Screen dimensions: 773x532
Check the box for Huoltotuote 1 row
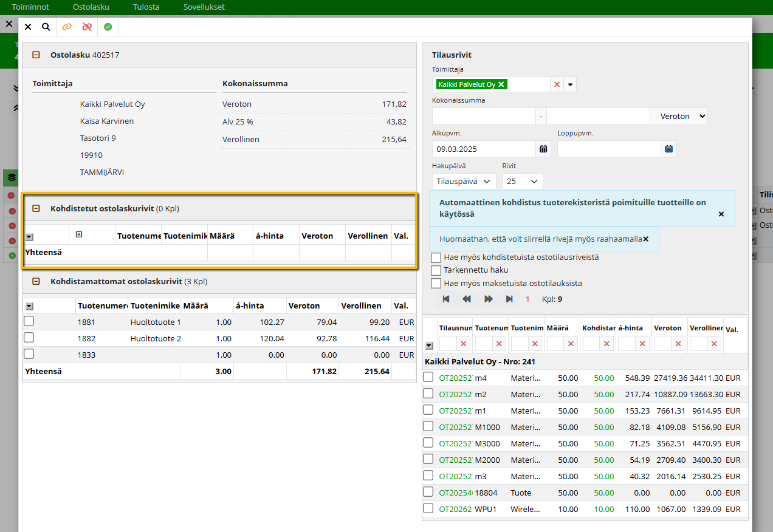[x=29, y=322]
